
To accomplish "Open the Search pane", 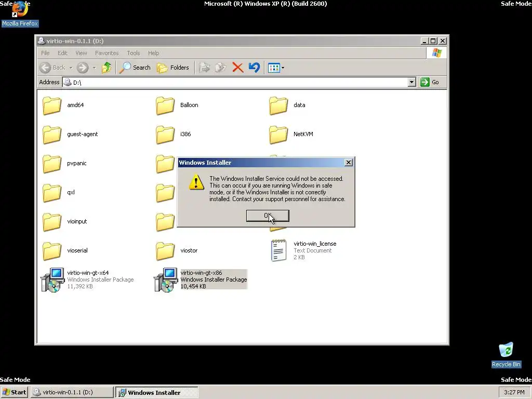I will click(x=135, y=68).
